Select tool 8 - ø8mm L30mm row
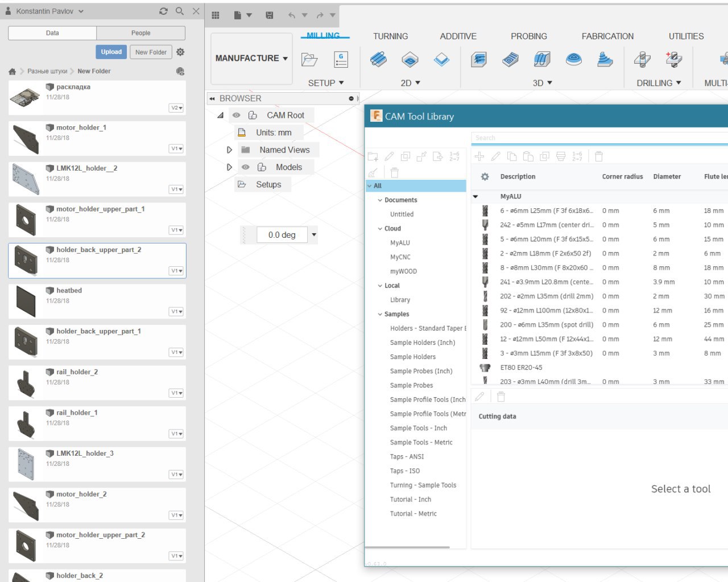Screen dimensions: 728x582 [600, 268]
